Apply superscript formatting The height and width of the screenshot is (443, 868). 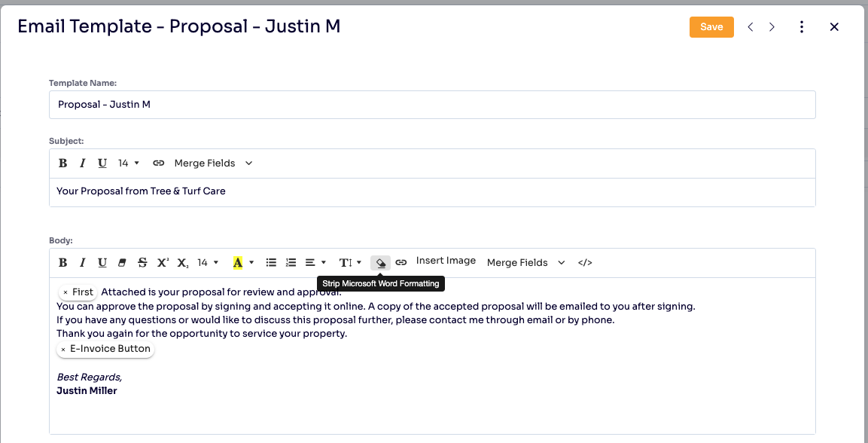(x=161, y=262)
